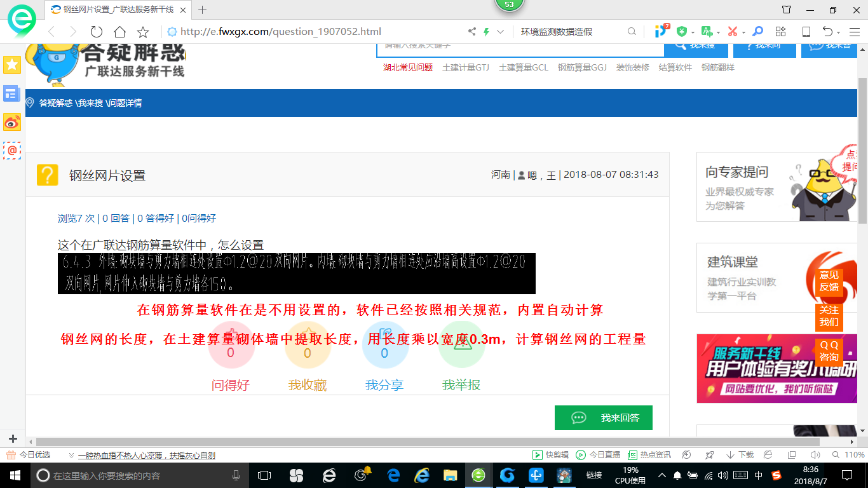
Task: Click the red scissors screenshot icon
Action: [x=732, y=31]
